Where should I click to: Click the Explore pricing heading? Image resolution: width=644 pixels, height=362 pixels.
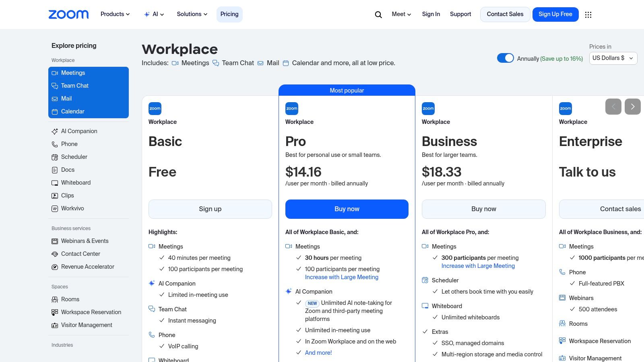point(74,45)
